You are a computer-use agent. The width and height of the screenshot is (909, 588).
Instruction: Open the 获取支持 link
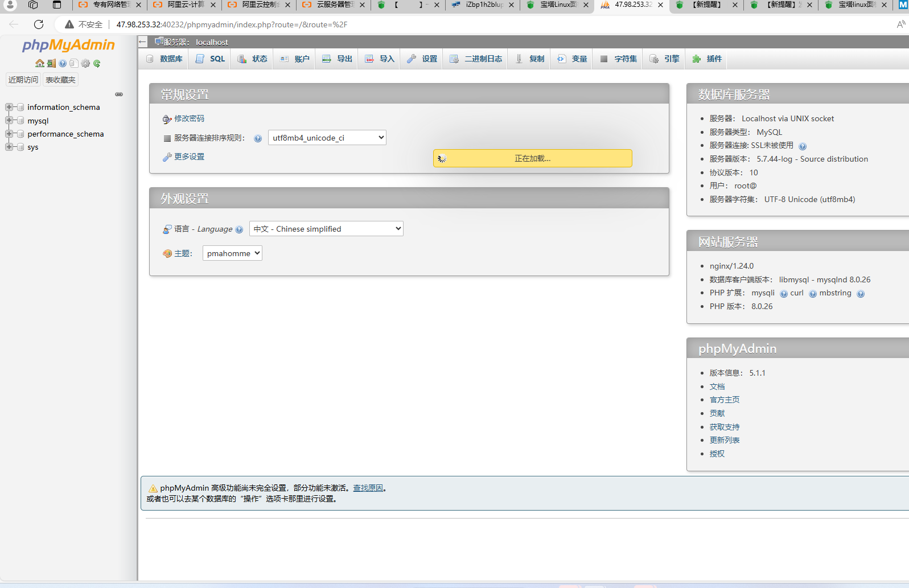[x=725, y=427]
